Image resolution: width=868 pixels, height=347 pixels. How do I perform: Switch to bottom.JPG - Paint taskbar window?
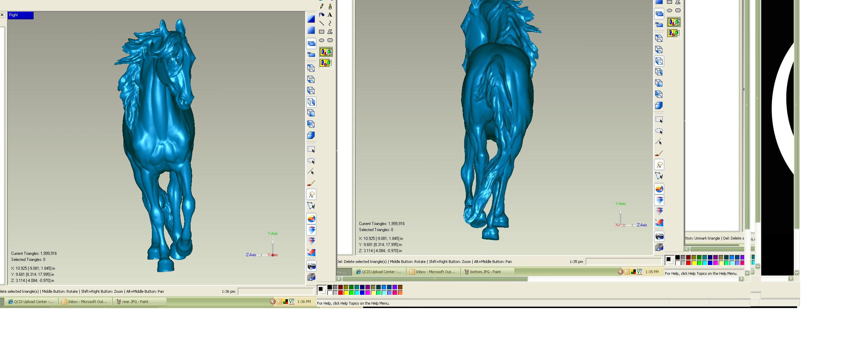point(487,272)
